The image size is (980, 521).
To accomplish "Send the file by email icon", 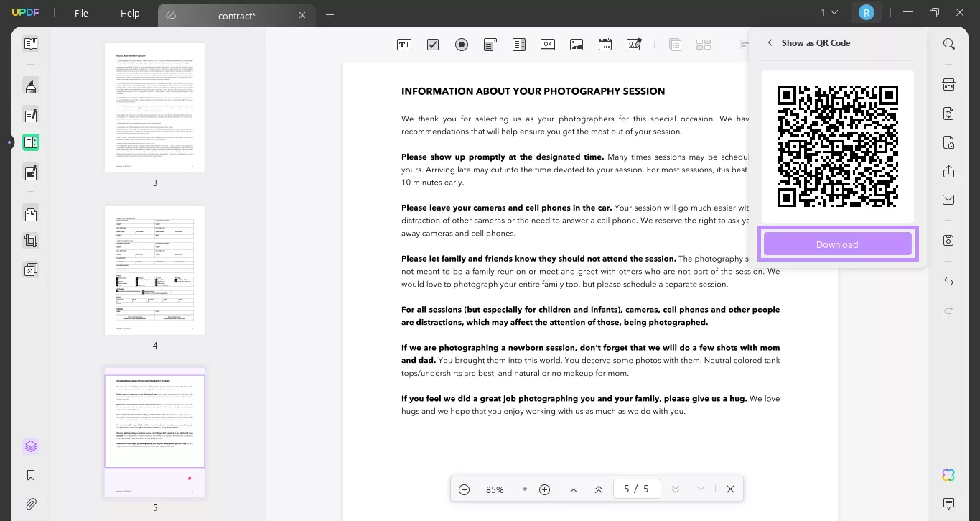I will click(x=949, y=200).
